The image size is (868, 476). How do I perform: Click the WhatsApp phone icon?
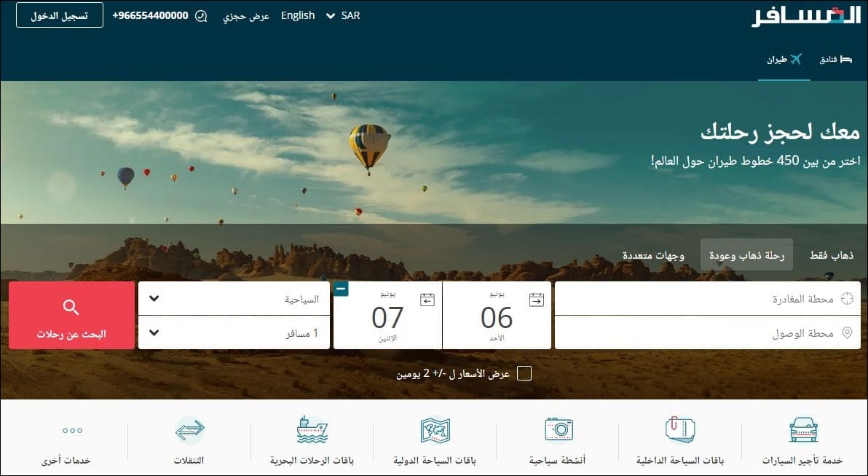coord(201,16)
